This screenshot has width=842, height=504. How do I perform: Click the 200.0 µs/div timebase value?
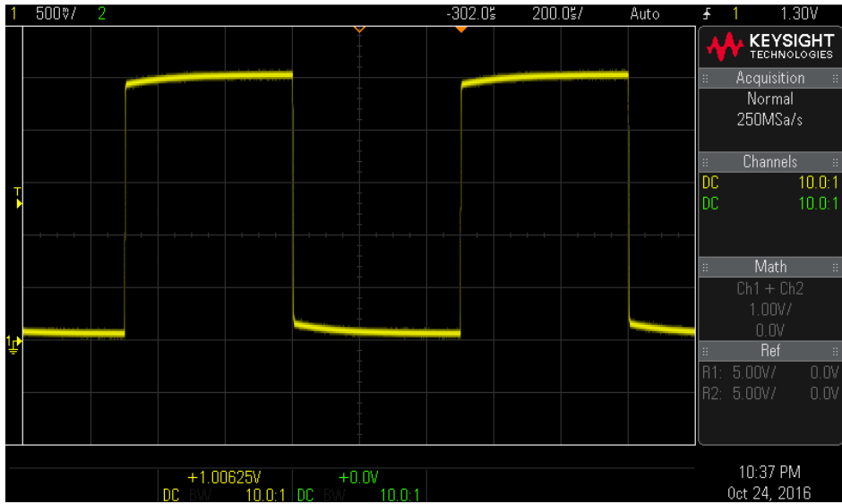pyautogui.click(x=557, y=14)
